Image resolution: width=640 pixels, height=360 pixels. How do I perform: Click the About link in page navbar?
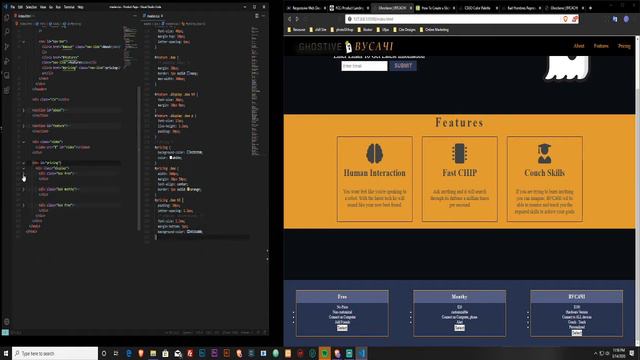pyautogui.click(x=578, y=46)
